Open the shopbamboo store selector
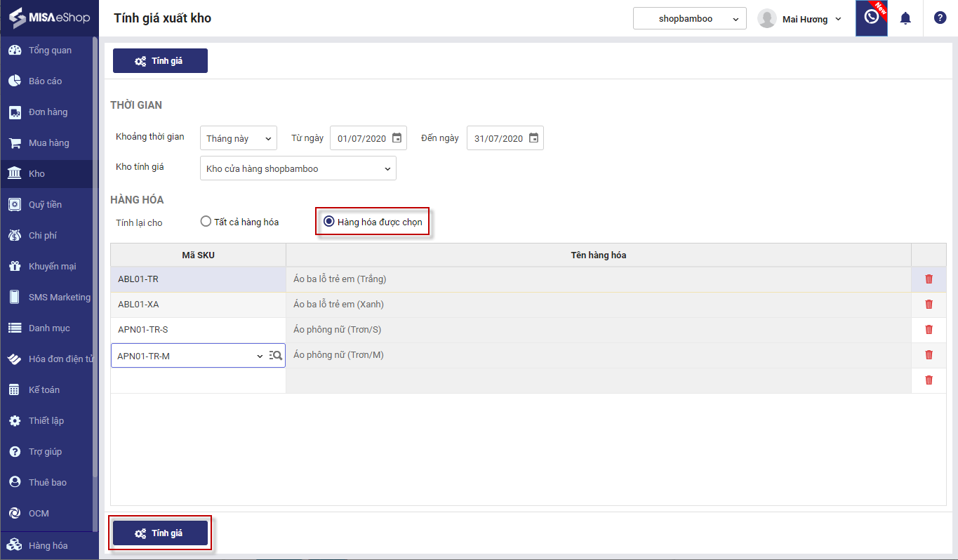 tap(689, 19)
